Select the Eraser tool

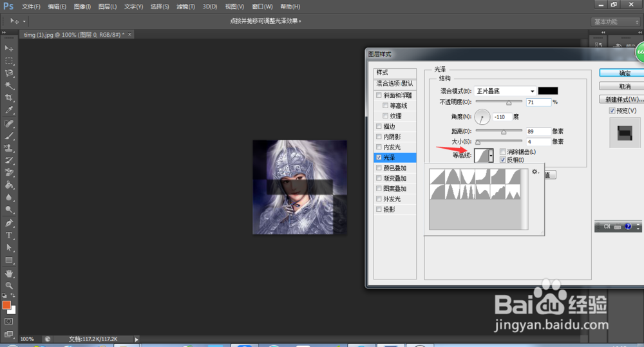click(8, 173)
